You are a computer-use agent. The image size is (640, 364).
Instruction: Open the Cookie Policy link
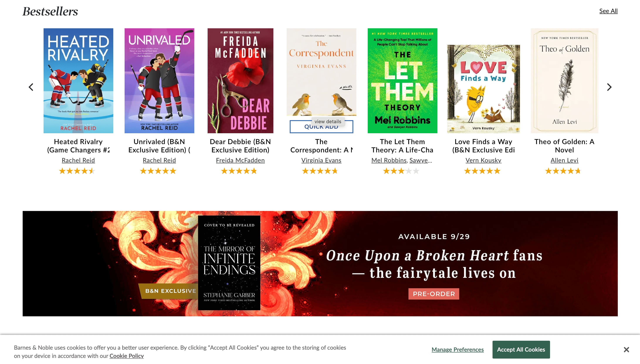[127, 356]
